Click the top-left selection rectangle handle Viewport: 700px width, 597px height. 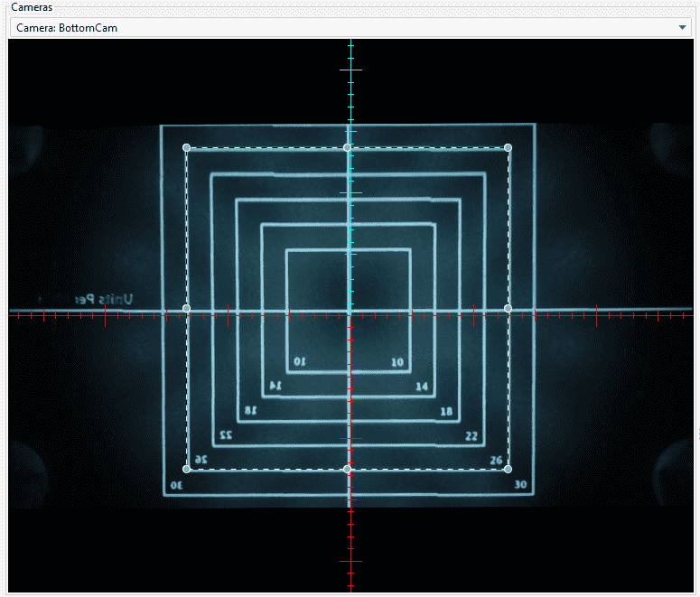coord(187,147)
